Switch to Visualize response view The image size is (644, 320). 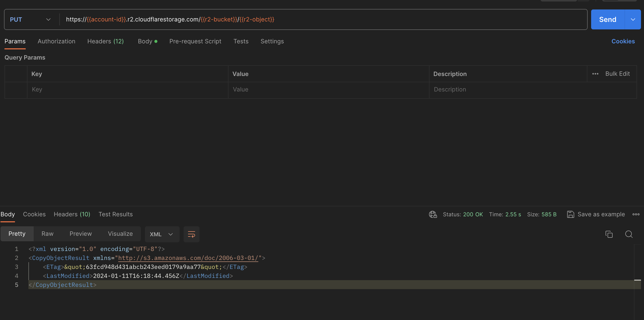pyautogui.click(x=120, y=234)
